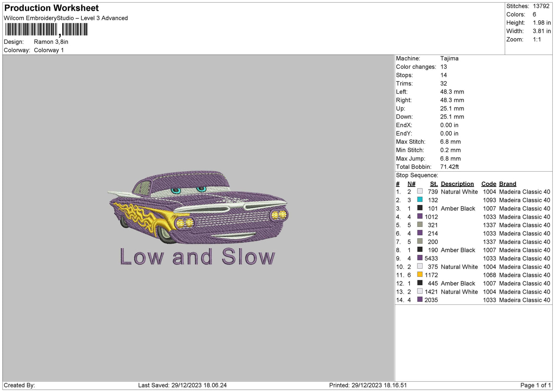Image resolution: width=555 pixels, height=392 pixels.
Task: Select the grey-green swatch in stop row 5
Action: [x=420, y=225]
